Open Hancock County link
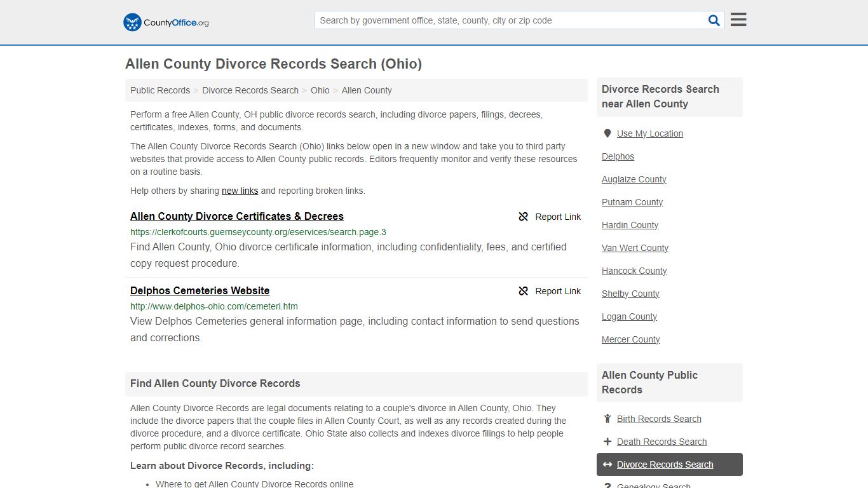 [x=634, y=271]
